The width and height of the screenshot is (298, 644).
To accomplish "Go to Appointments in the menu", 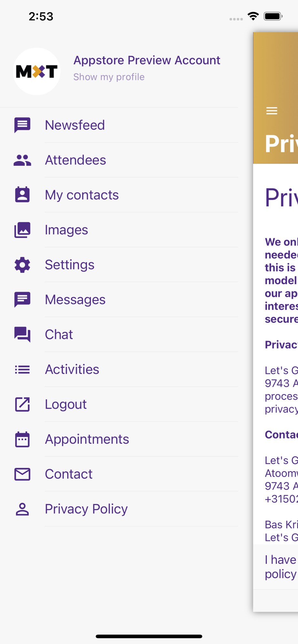I will tap(87, 439).
